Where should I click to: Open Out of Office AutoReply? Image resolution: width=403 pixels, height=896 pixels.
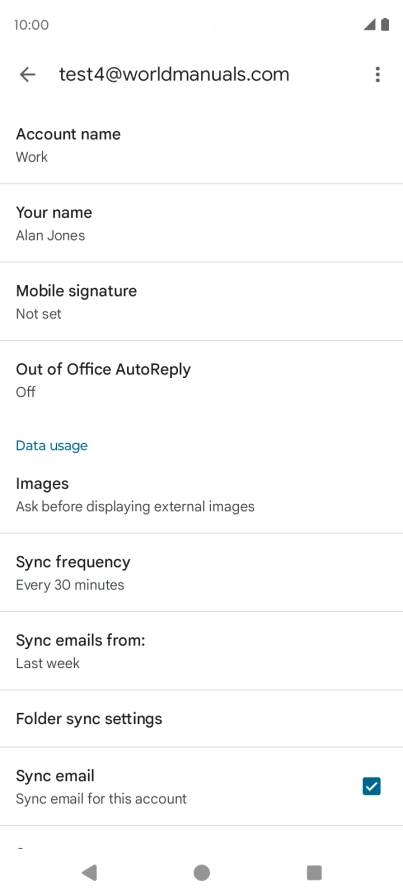(x=201, y=380)
